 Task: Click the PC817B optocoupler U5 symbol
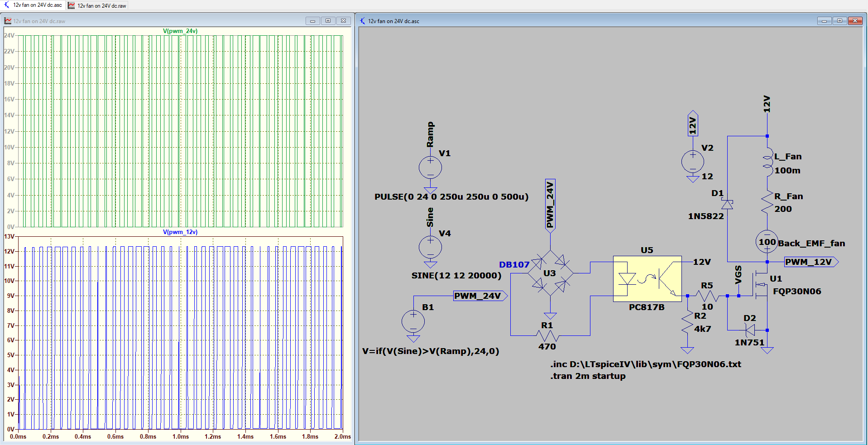pos(647,279)
